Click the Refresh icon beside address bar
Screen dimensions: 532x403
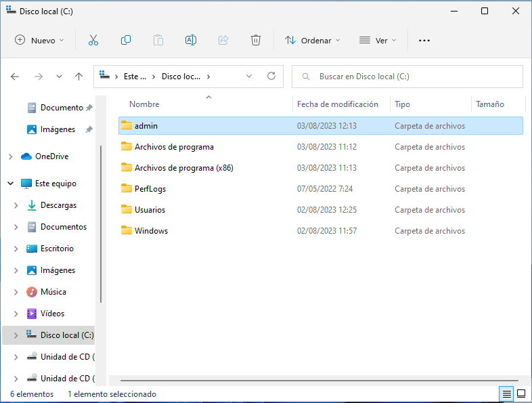coord(271,77)
